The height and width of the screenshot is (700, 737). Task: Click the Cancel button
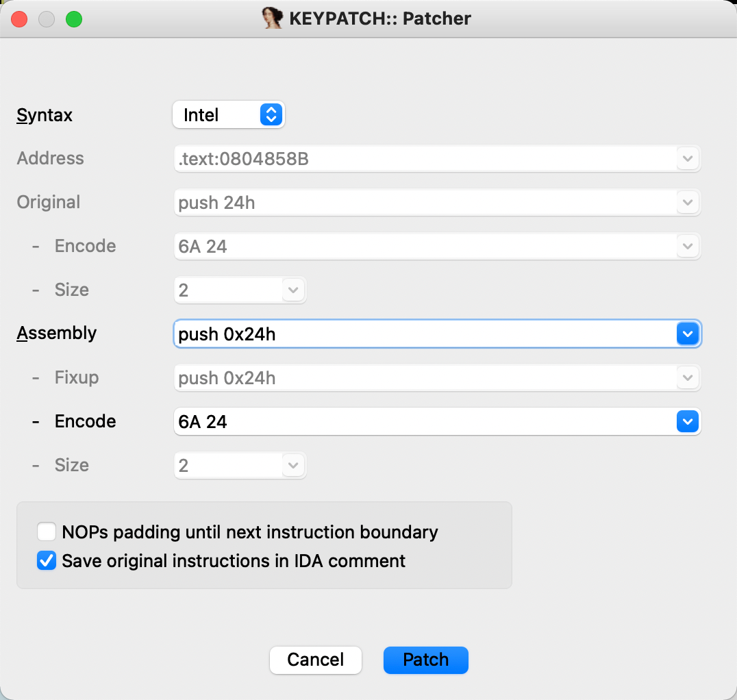click(x=315, y=660)
